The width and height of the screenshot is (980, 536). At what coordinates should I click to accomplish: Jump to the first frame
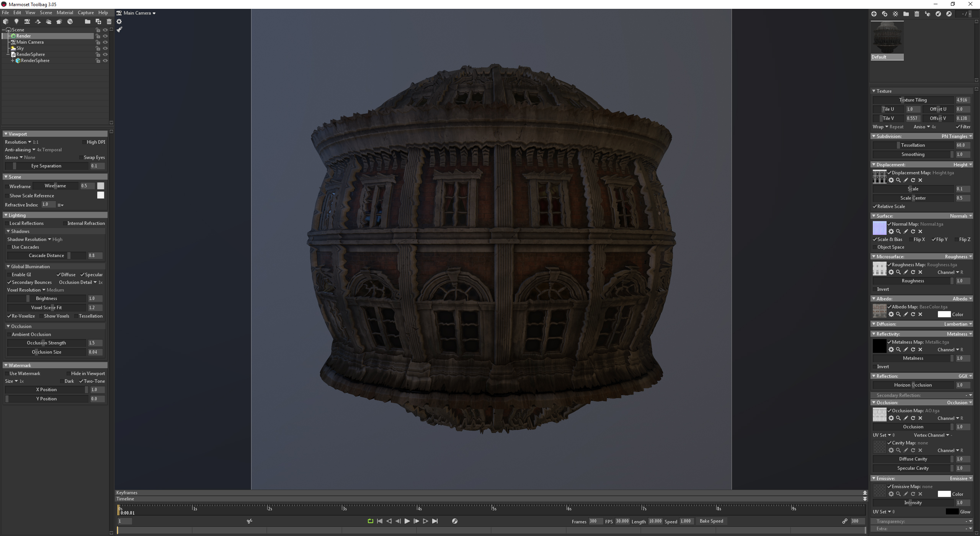click(380, 521)
